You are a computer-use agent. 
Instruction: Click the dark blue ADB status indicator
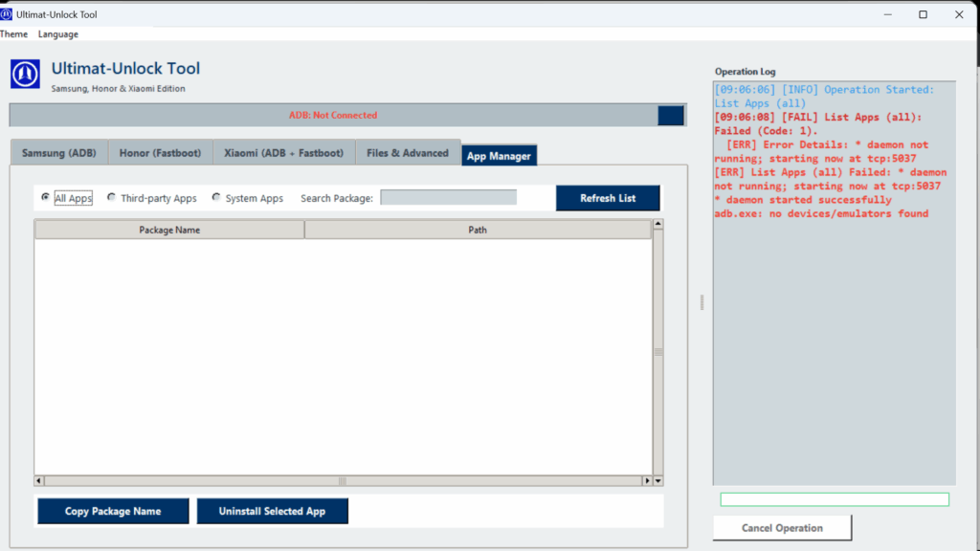click(671, 116)
